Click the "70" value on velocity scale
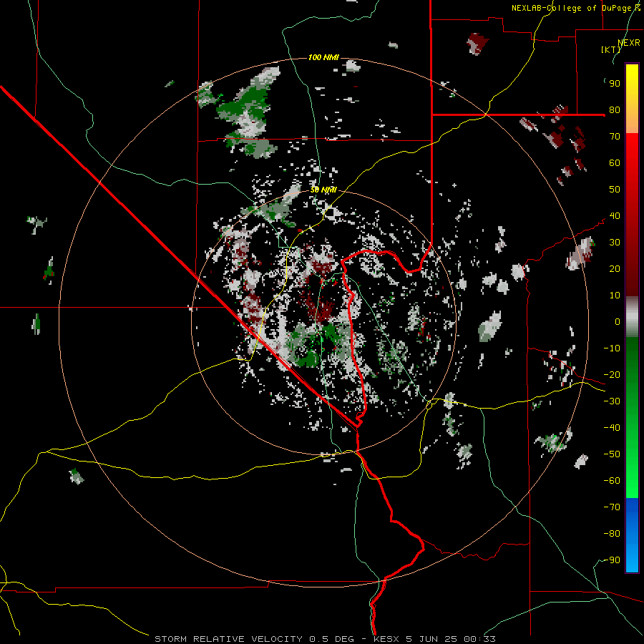Viewport: 644px width, 644px height. pyautogui.click(x=615, y=137)
